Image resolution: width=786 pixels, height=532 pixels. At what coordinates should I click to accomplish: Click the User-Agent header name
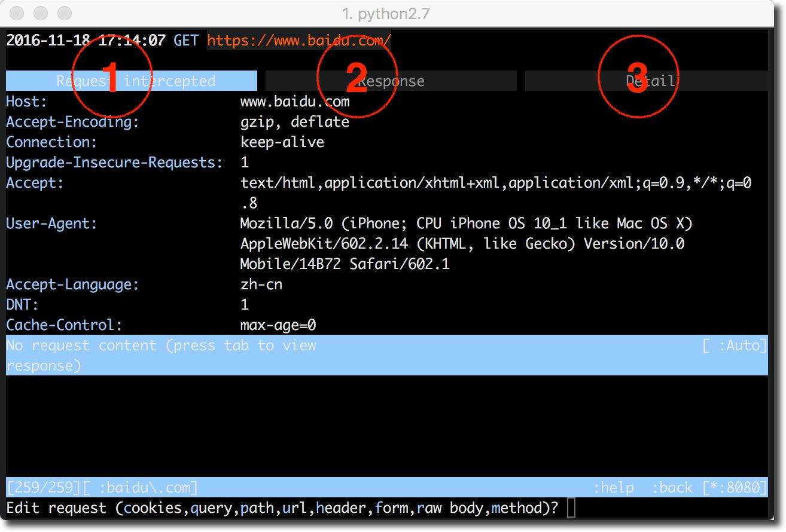(x=51, y=224)
